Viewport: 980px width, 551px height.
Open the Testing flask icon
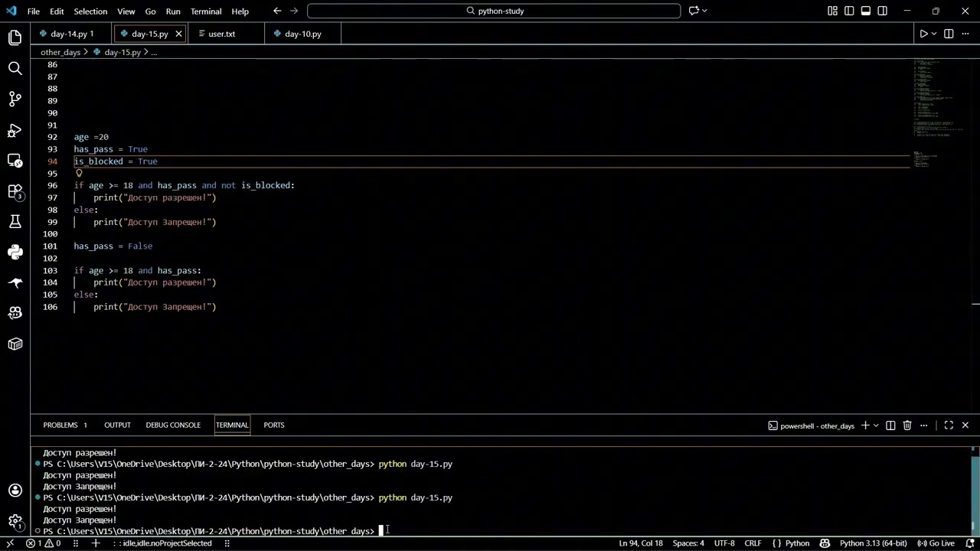pyautogui.click(x=15, y=221)
